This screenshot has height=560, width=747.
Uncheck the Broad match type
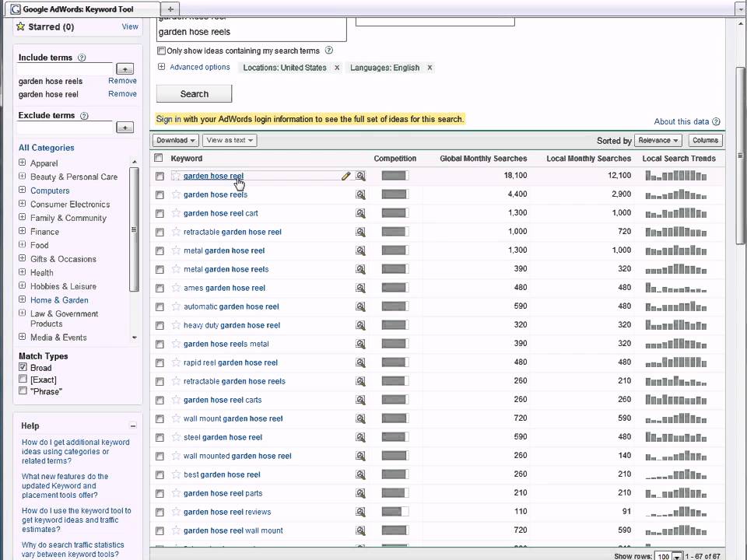pos(23,367)
